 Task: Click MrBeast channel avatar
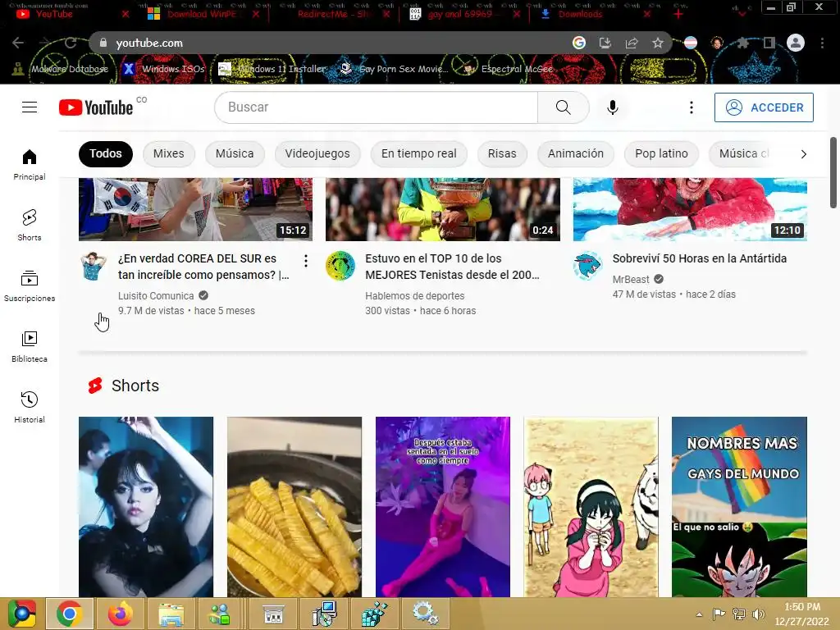pyautogui.click(x=587, y=267)
